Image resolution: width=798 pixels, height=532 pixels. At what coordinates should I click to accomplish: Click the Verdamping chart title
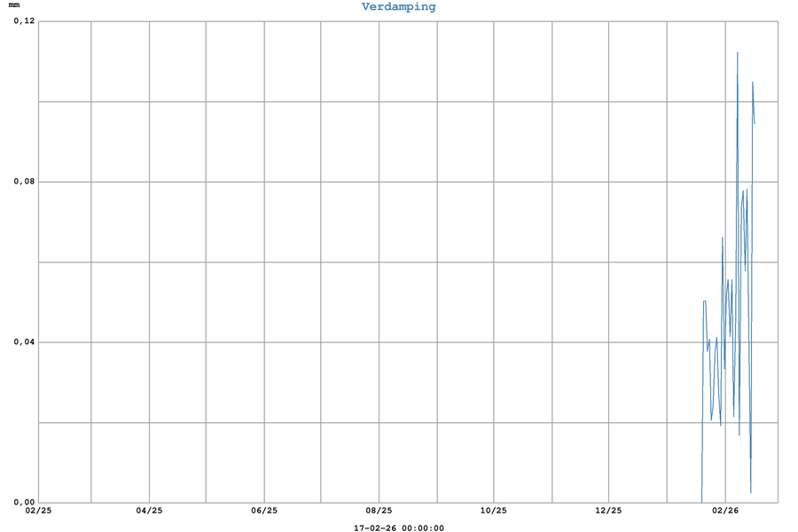tap(398, 7)
